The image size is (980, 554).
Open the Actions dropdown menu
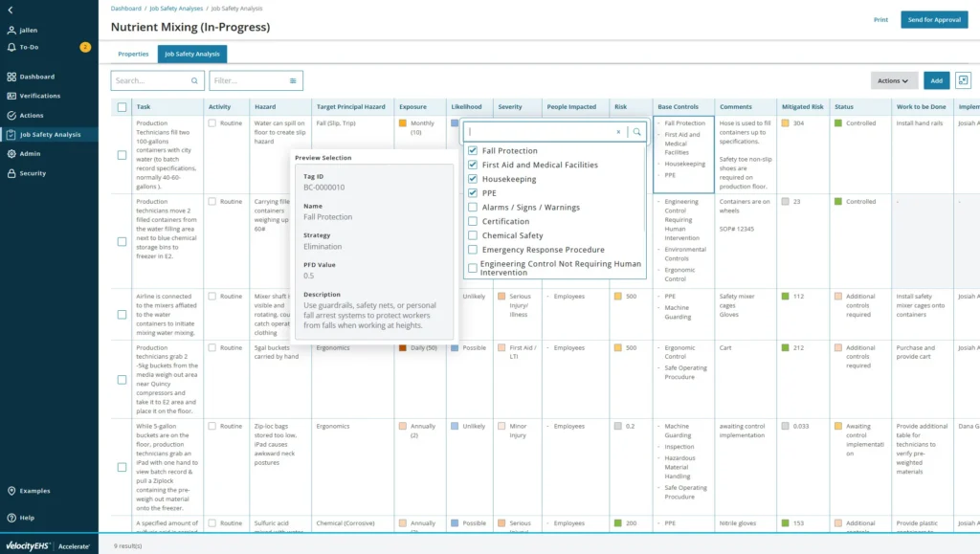tap(894, 81)
